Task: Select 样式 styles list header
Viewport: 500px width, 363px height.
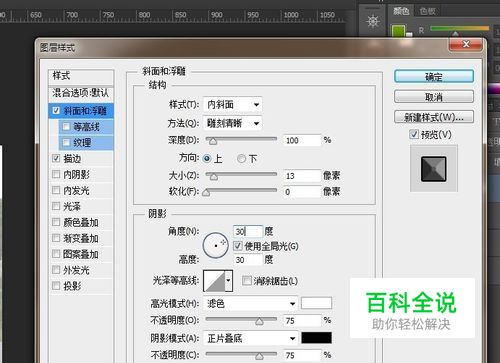Action: pos(81,76)
